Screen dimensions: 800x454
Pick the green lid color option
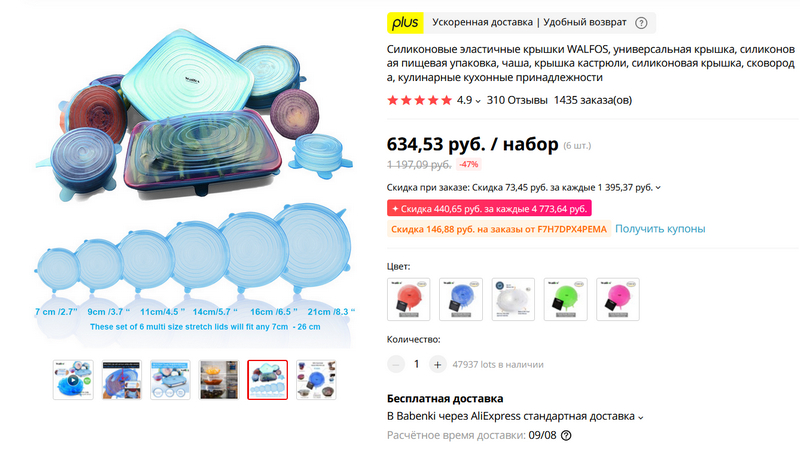tap(565, 299)
